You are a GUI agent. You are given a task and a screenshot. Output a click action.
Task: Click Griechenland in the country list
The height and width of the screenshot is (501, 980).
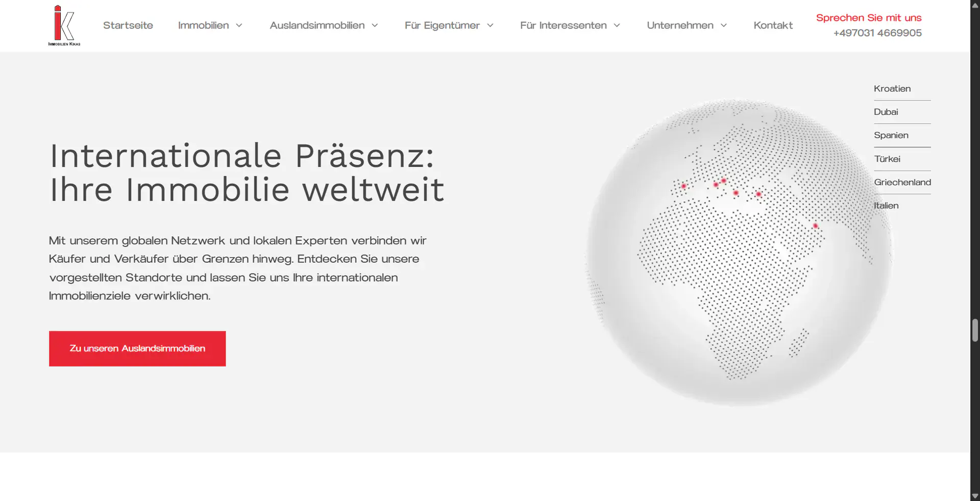902,182
